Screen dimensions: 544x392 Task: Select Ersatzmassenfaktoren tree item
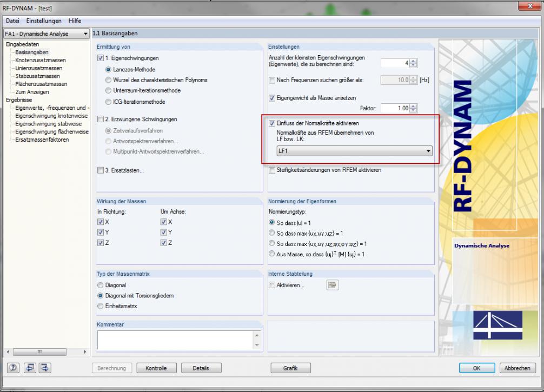[x=42, y=140]
